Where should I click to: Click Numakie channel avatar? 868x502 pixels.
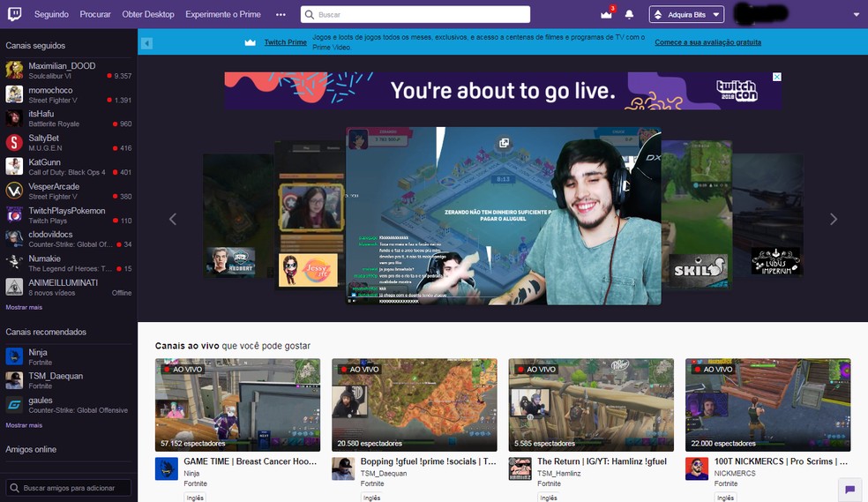14,263
